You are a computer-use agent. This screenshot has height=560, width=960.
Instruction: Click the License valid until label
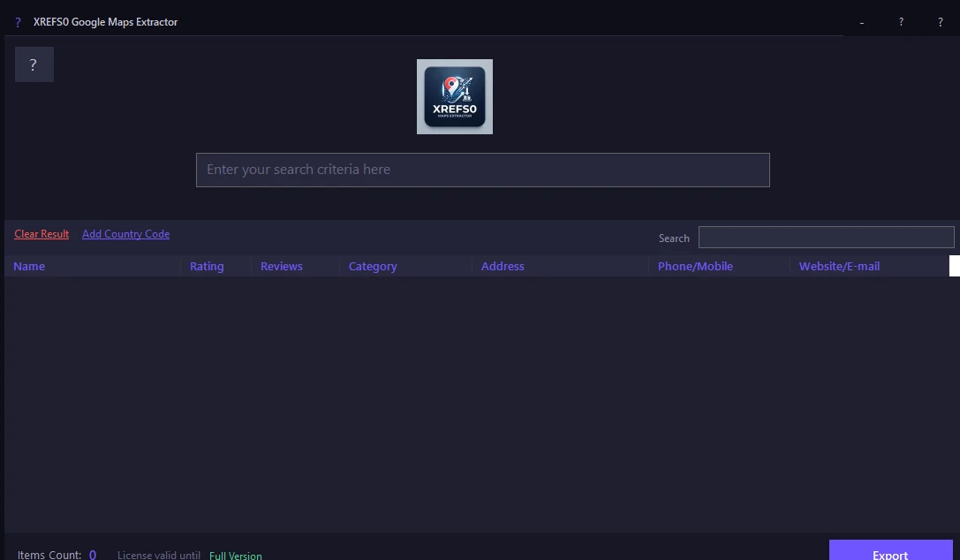pyautogui.click(x=159, y=555)
